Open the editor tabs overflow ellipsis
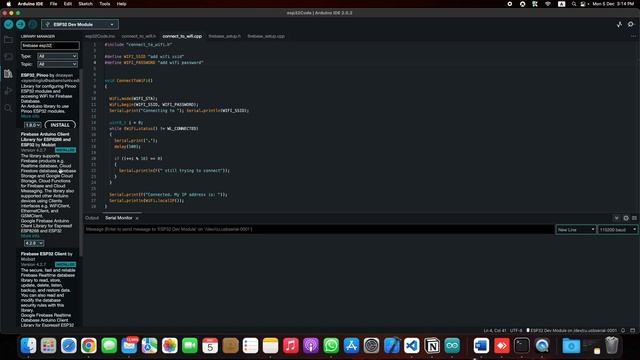This screenshot has height=360, width=640. pos(633,36)
